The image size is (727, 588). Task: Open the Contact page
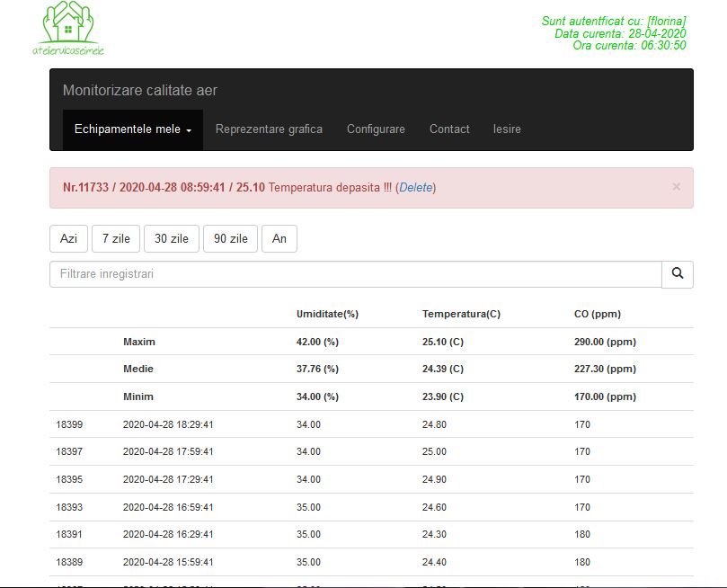(449, 129)
